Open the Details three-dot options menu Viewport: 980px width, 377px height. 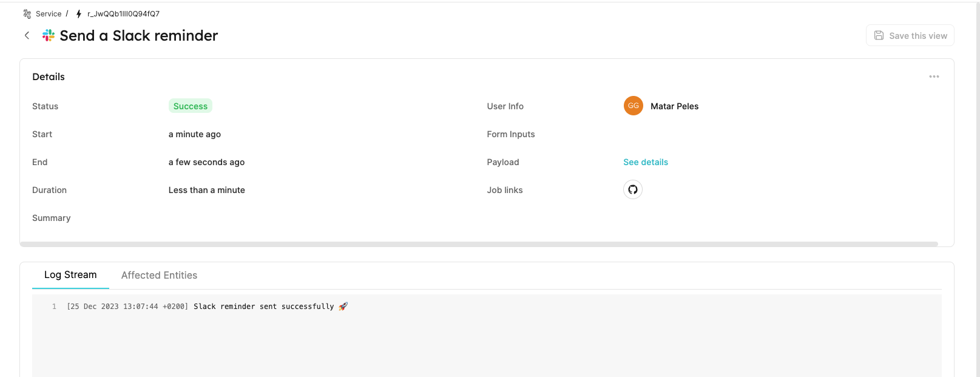tap(934, 76)
